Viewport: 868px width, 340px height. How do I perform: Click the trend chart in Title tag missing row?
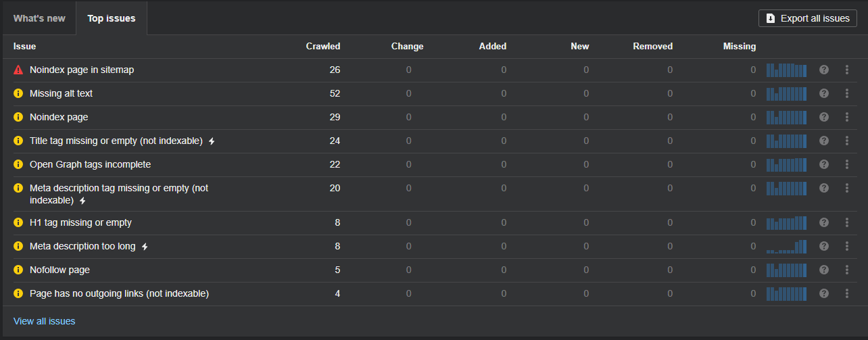(x=787, y=141)
